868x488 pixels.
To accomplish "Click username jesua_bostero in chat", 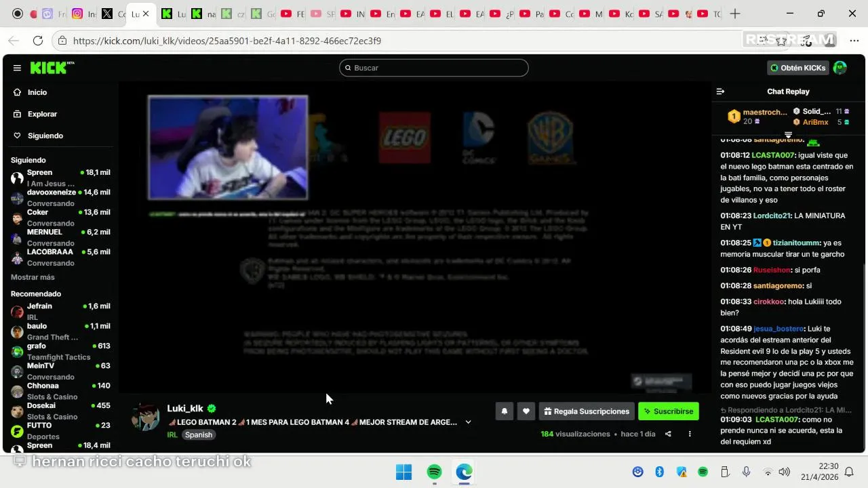I will pos(778,329).
